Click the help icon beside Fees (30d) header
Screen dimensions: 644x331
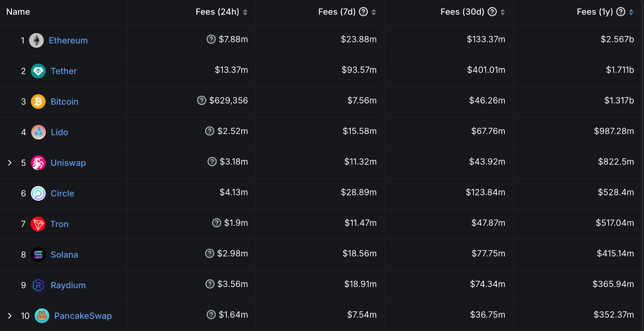[492, 12]
